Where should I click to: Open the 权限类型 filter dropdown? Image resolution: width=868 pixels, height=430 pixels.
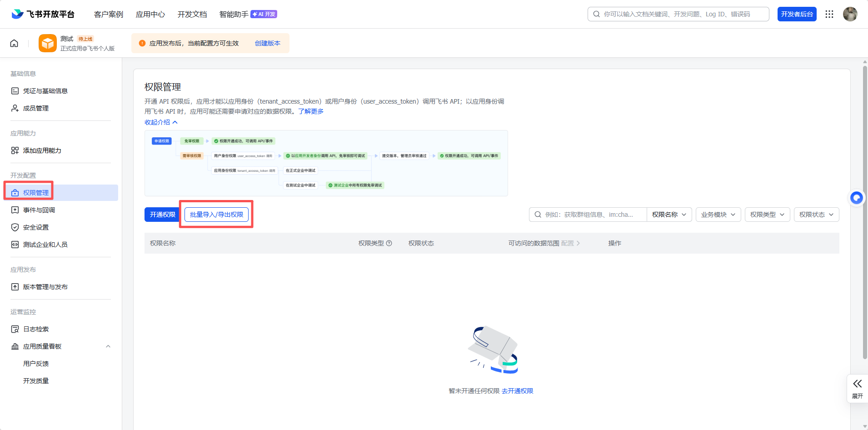coord(767,215)
